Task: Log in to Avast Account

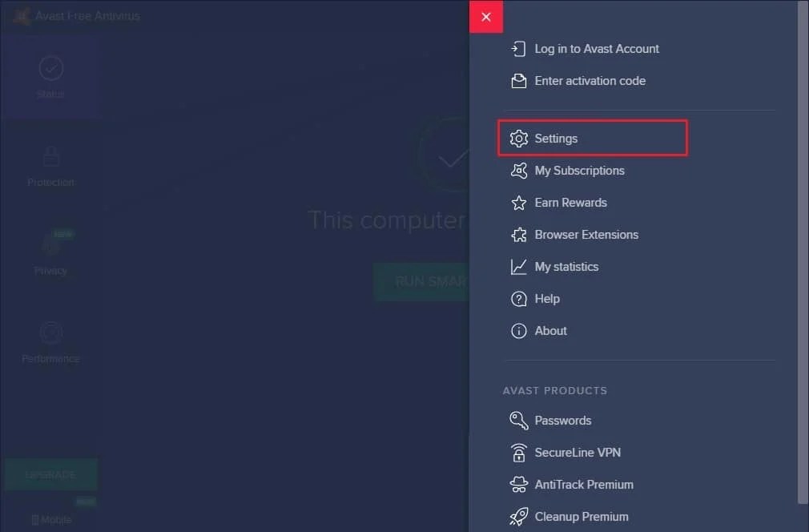Action: (596, 48)
